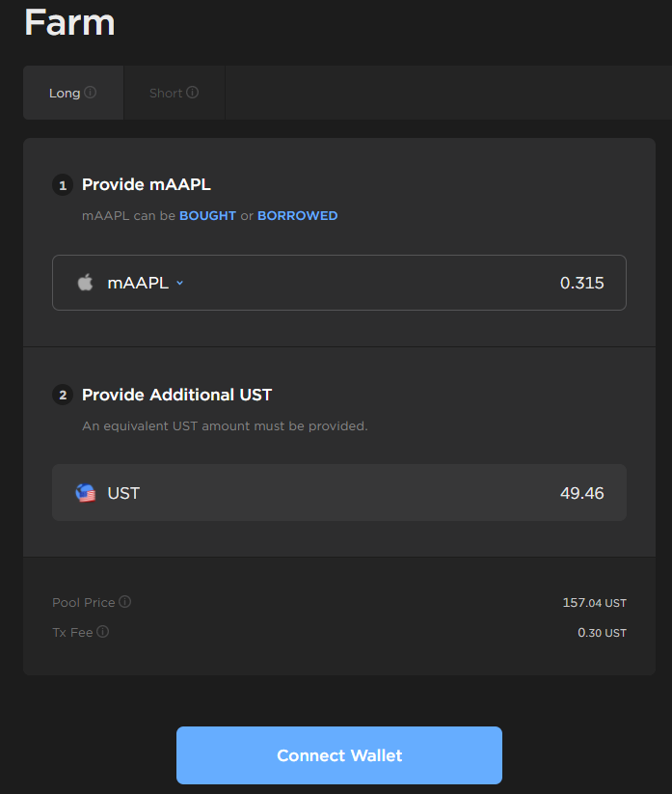Open the mAAPL asset selector label
This screenshot has height=794, width=672.
click(x=138, y=283)
